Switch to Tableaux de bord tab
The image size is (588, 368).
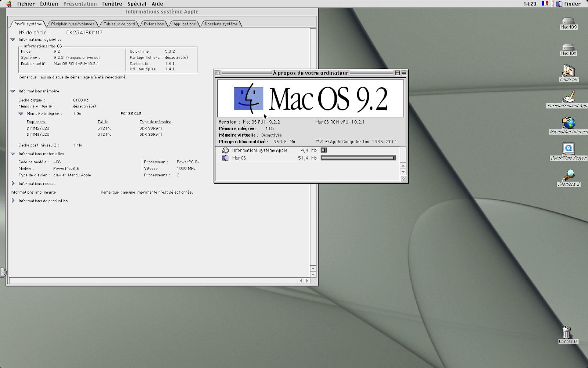[x=119, y=24]
